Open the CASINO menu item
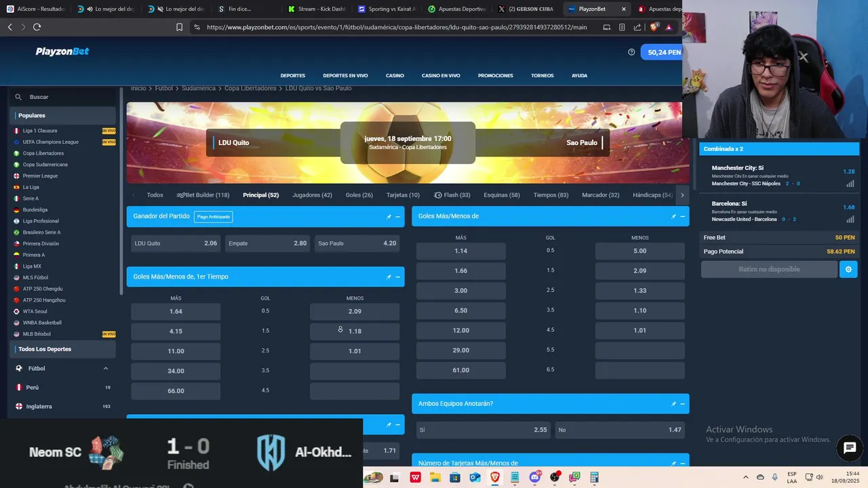868x488 pixels. tap(395, 76)
